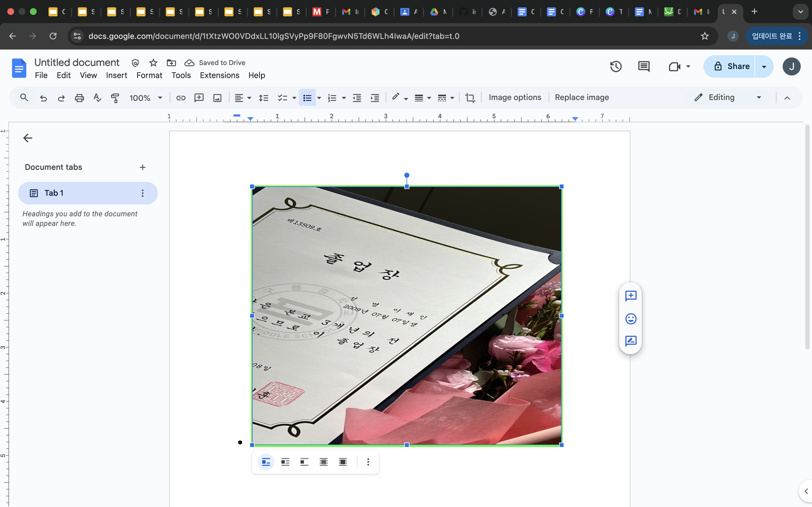The height and width of the screenshot is (507, 812).
Task: Click the print icon
Action: pyautogui.click(x=79, y=97)
